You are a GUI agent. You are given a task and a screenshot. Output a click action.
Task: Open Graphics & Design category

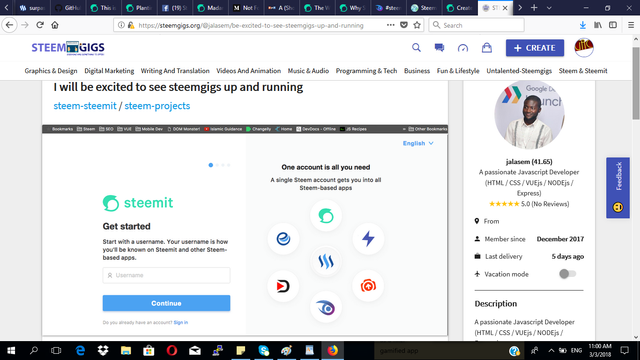(51, 71)
